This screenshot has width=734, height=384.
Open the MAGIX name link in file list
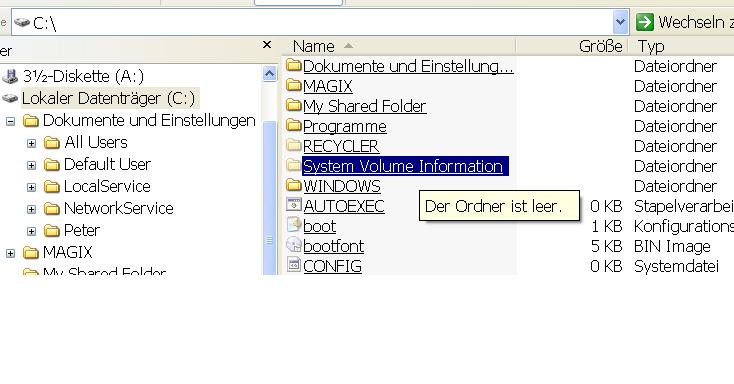(x=328, y=86)
